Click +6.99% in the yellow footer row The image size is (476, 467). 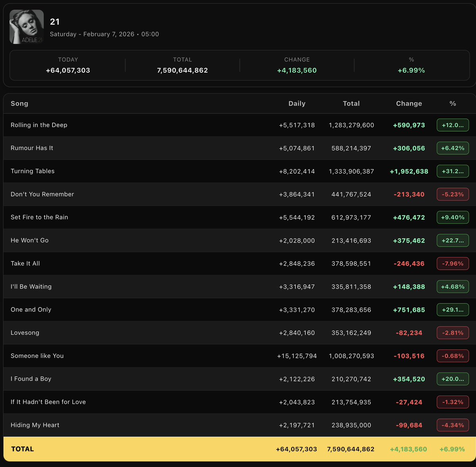452,449
